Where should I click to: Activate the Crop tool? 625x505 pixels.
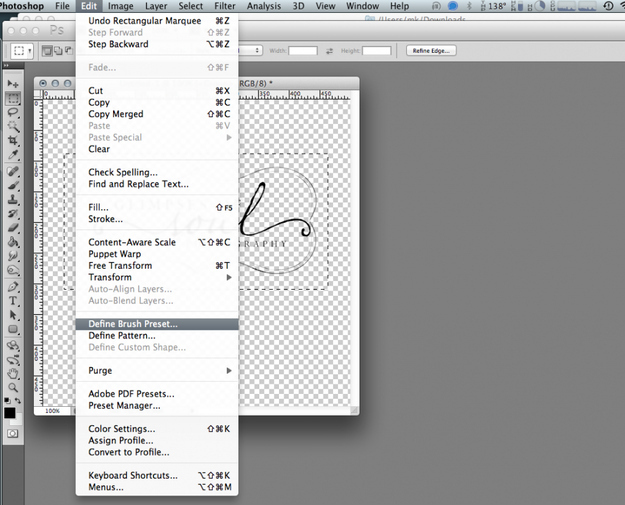pyautogui.click(x=13, y=141)
